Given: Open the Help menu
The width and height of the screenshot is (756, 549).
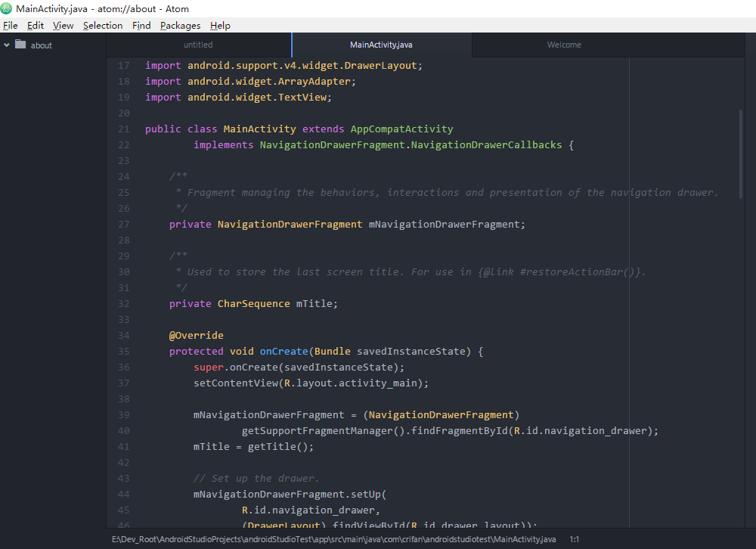Looking at the screenshot, I should tap(220, 26).
